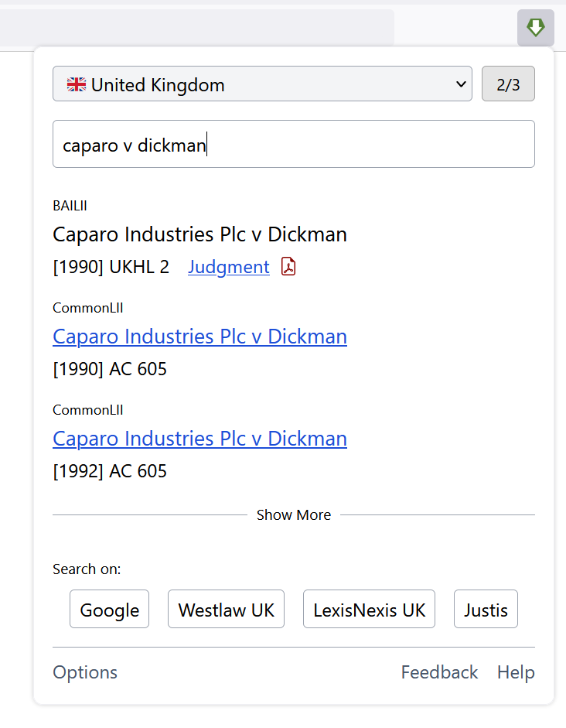Expand results with Show More
The width and height of the screenshot is (566, 728).
(294, 515)
